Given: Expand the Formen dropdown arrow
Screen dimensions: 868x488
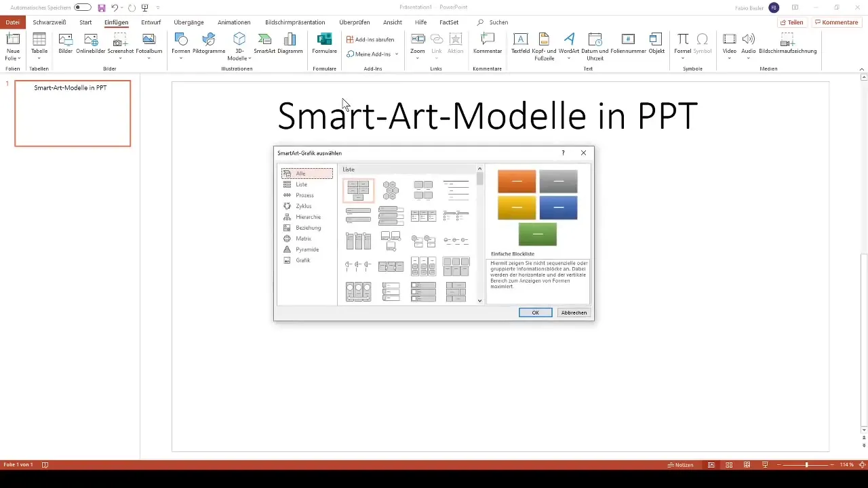Looking at the screenshot, I should (181, 58).
